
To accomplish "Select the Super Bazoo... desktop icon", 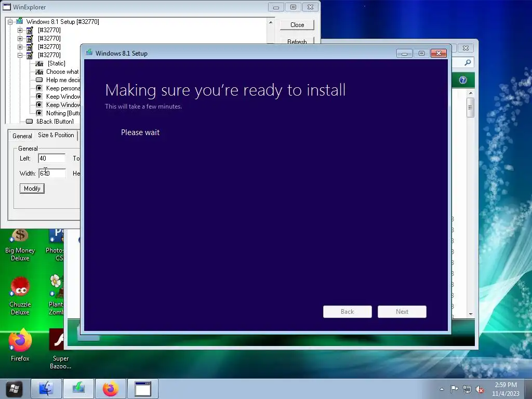I will [60, 349].
